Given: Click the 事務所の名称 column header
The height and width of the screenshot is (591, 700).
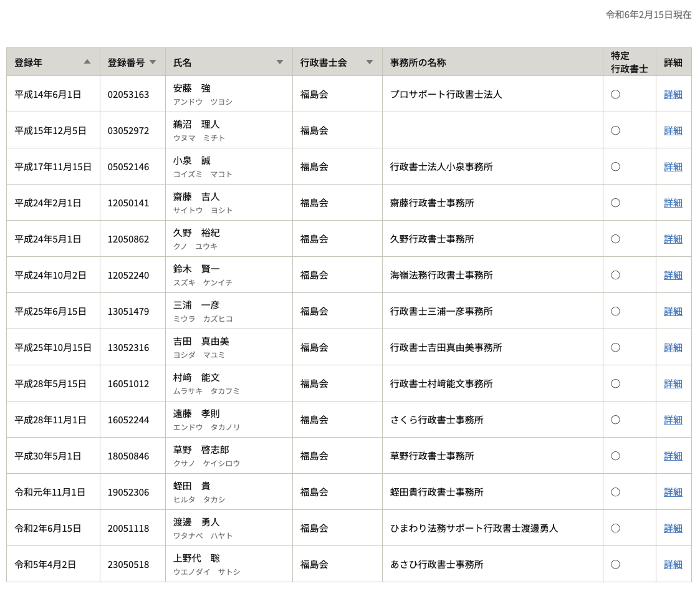Looking at the screenshot, I should point(418,62).
